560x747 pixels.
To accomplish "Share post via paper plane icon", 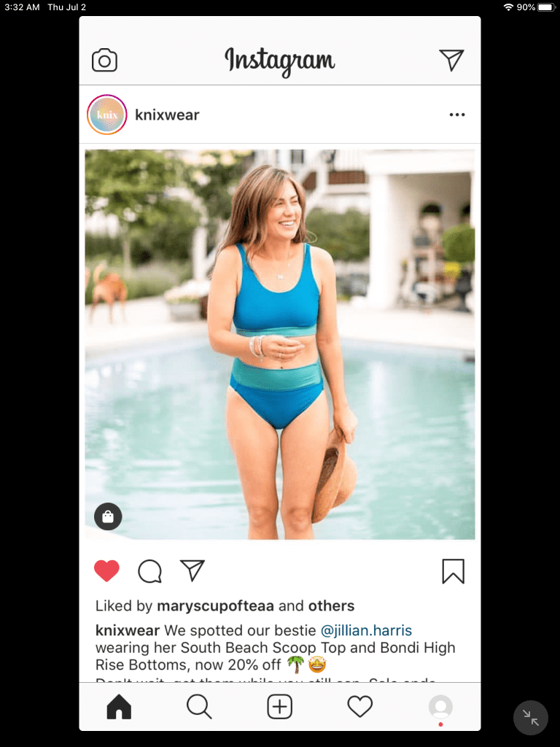I will (192, 570).
